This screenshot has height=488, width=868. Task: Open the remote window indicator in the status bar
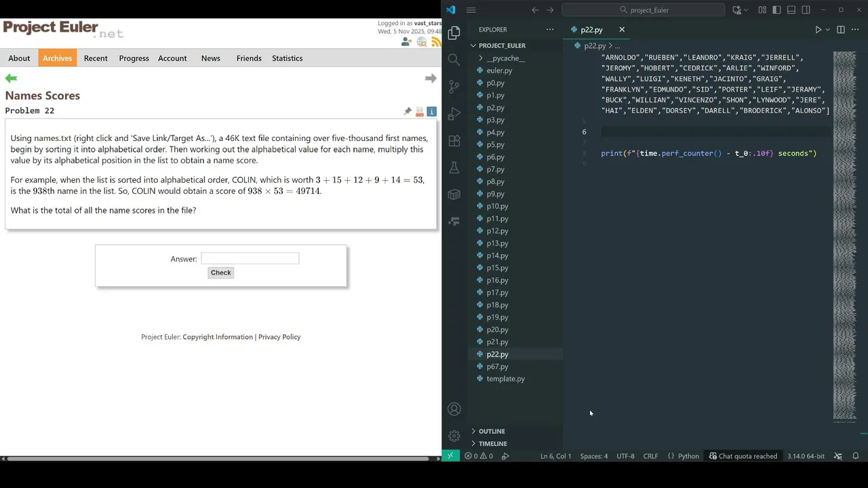450,456
